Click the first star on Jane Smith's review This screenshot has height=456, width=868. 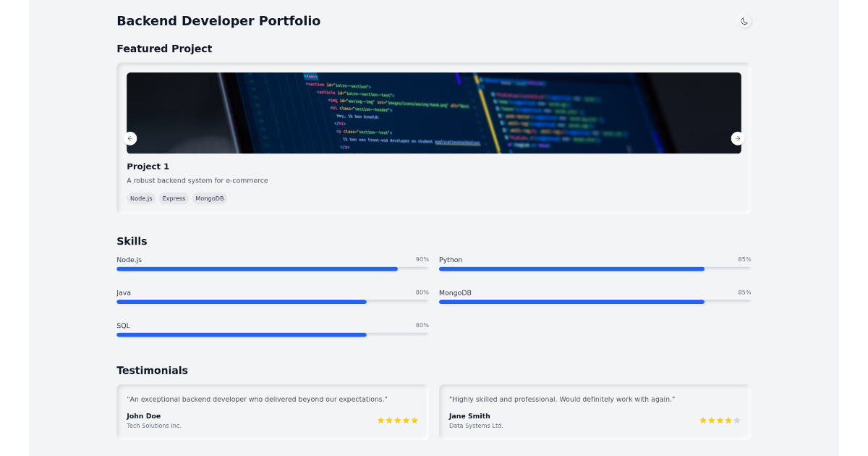tap(702, 420)
